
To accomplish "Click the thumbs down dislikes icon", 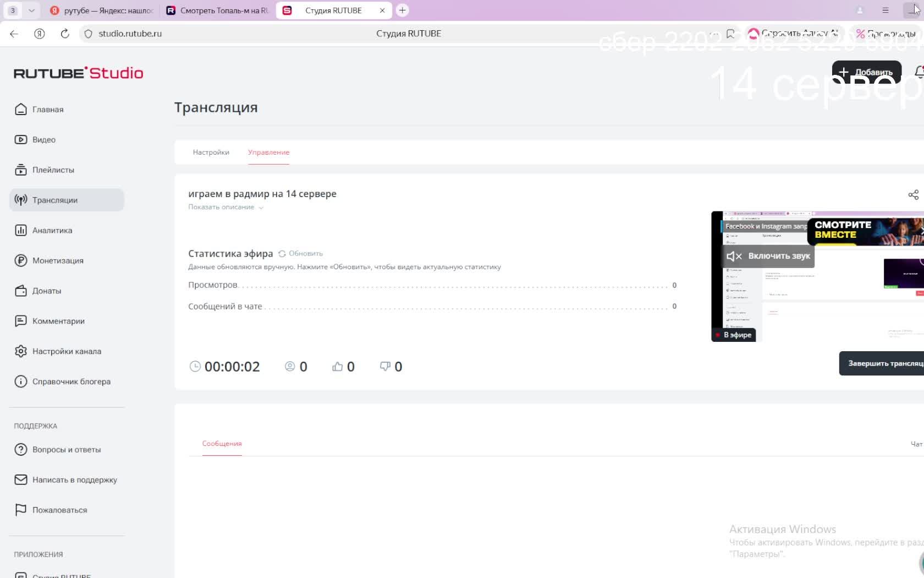I will [x=385, y=367].
